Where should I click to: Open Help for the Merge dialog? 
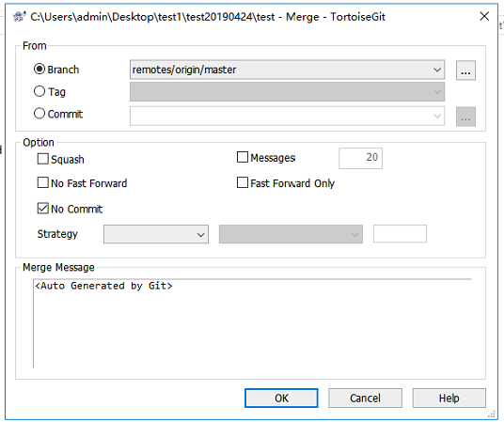pyautogui.click(x=449, y=398)
